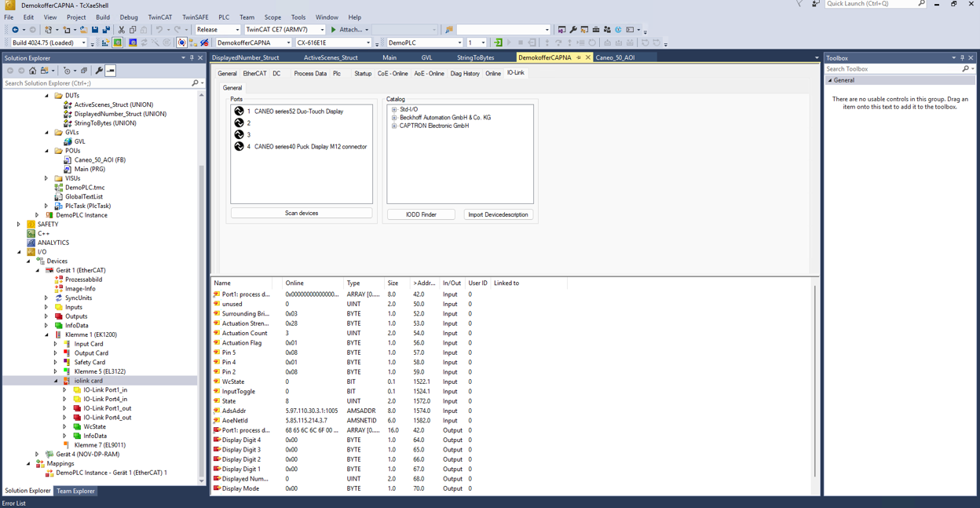Screen dimensions: 980x508
Task: Click port 4 IO-Link icon for CANEO series40
Action: coord(240,147)
